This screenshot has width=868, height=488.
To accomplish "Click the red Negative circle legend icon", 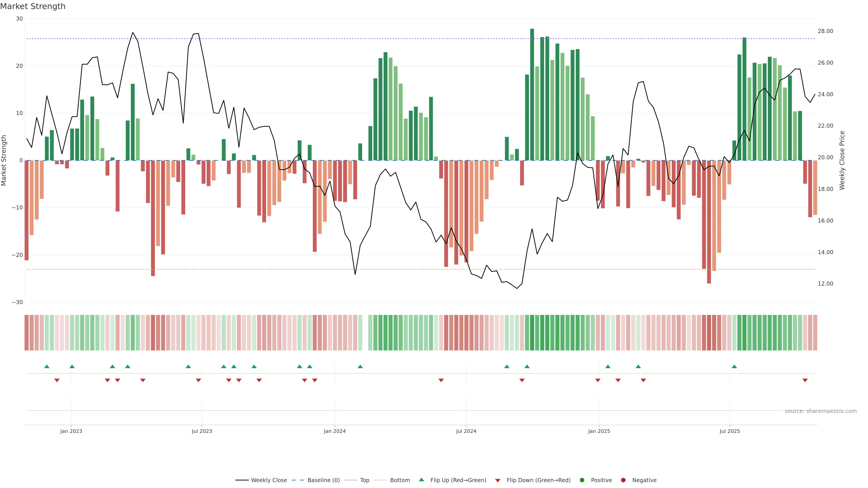I will click(x=623, y=480).
